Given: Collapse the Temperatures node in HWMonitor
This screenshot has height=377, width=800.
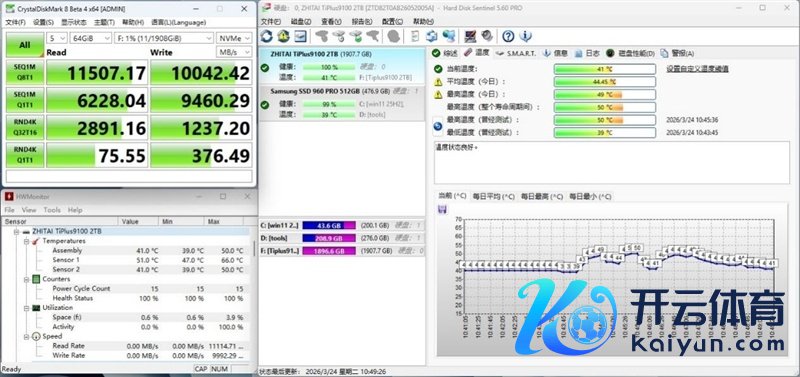Looking at the screenshot, I should [26, 241].
